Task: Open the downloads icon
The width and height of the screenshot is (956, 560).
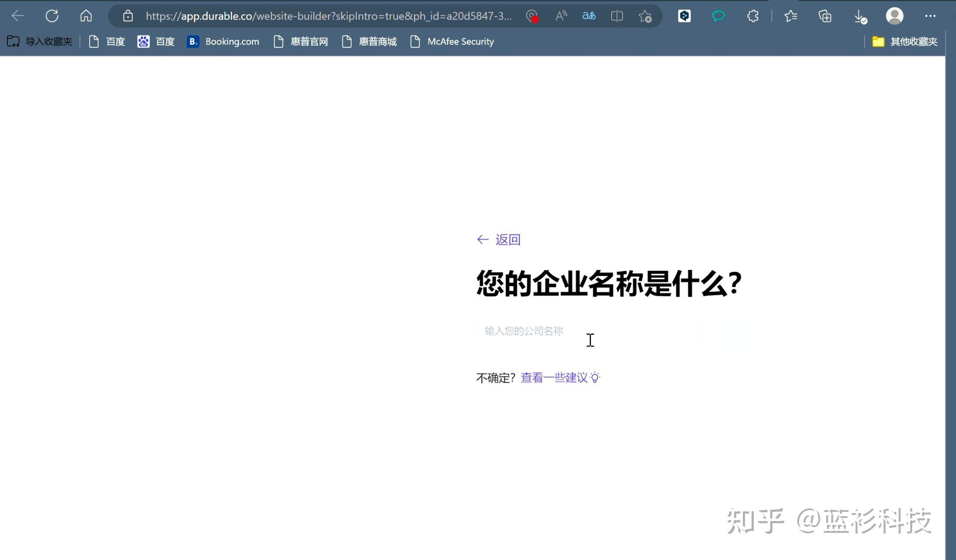Action: pyautogui.click(x=860, y=16)
